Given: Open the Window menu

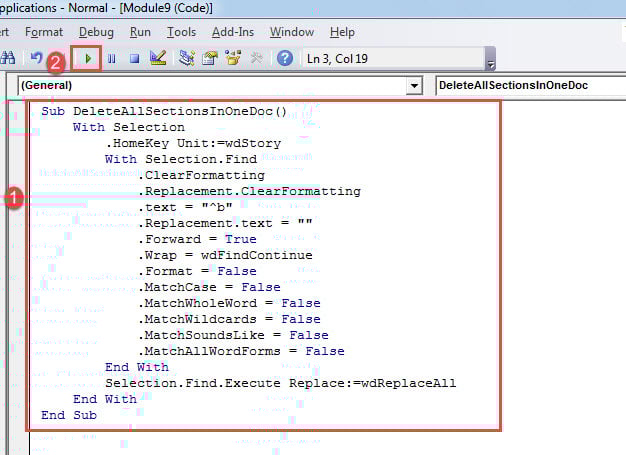Looking at the screenshot, I should point(292,32).
